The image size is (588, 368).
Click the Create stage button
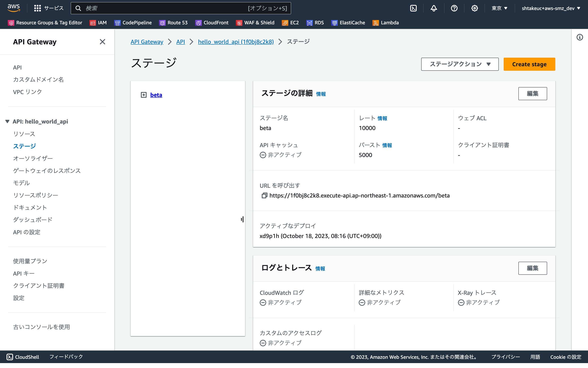point(529,64)
